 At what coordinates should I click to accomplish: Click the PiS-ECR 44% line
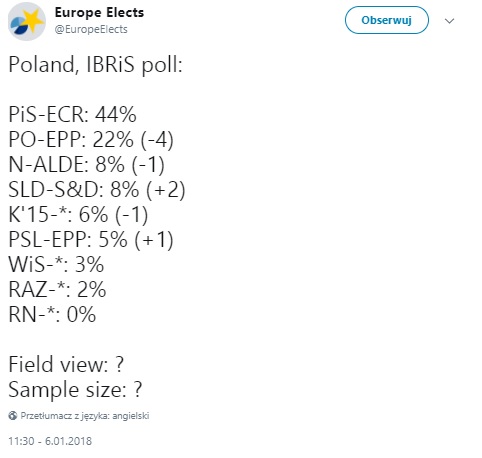73,114
